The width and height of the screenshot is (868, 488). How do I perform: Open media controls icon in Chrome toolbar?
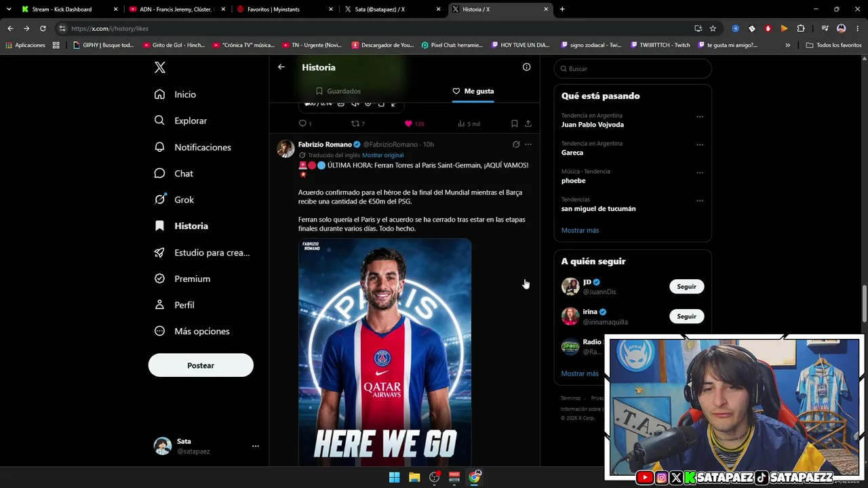(825, 28)
